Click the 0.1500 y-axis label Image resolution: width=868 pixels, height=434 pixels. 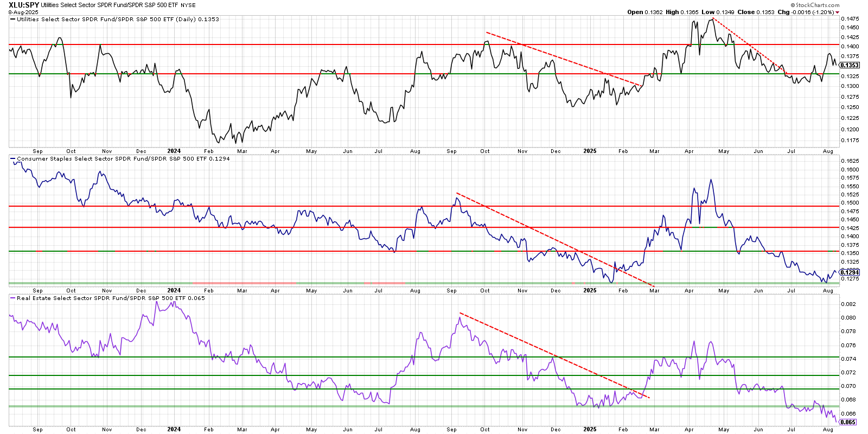click(850, 202)
